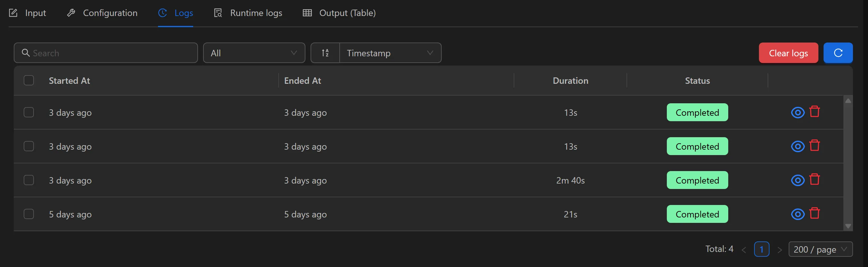Click the clock icon on the Logs tab
The height and width of the screenshot is (267, 868).
click(x=162, y=13)
